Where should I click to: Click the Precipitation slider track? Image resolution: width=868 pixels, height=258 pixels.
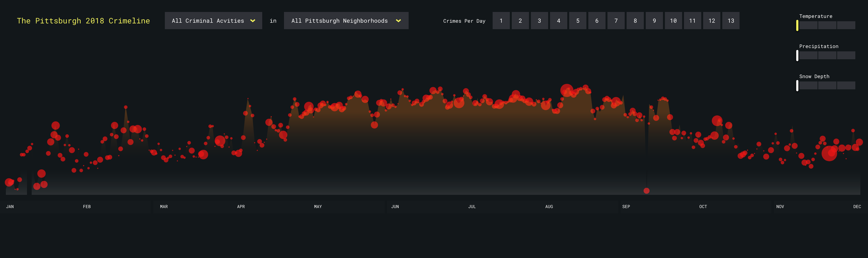coord(827,55)
